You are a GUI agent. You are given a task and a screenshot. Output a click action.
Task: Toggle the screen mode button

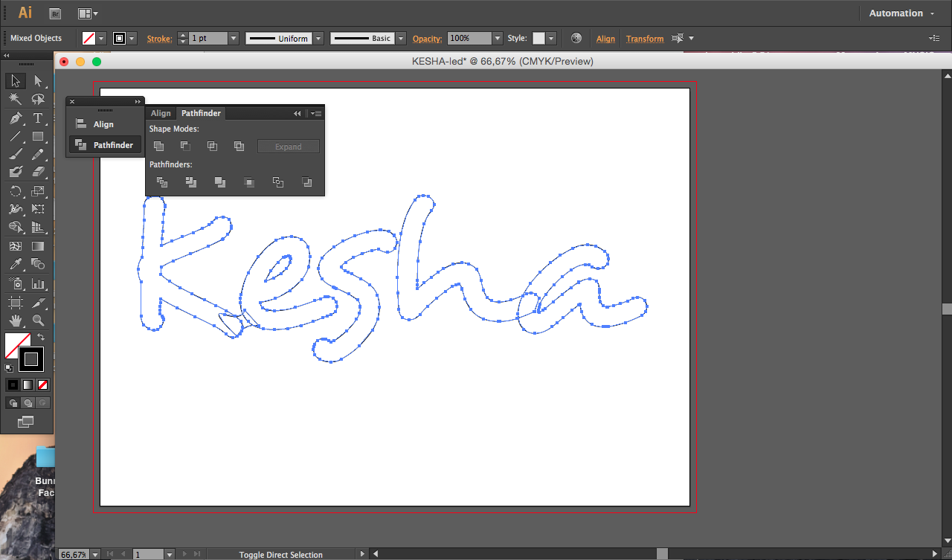(x=26, y=422)
